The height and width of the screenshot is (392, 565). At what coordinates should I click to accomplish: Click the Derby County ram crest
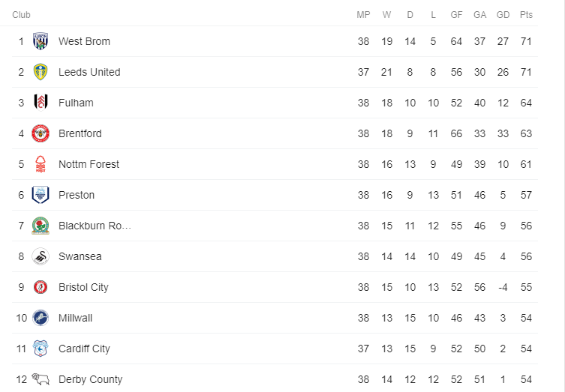[x=41, y=379]
